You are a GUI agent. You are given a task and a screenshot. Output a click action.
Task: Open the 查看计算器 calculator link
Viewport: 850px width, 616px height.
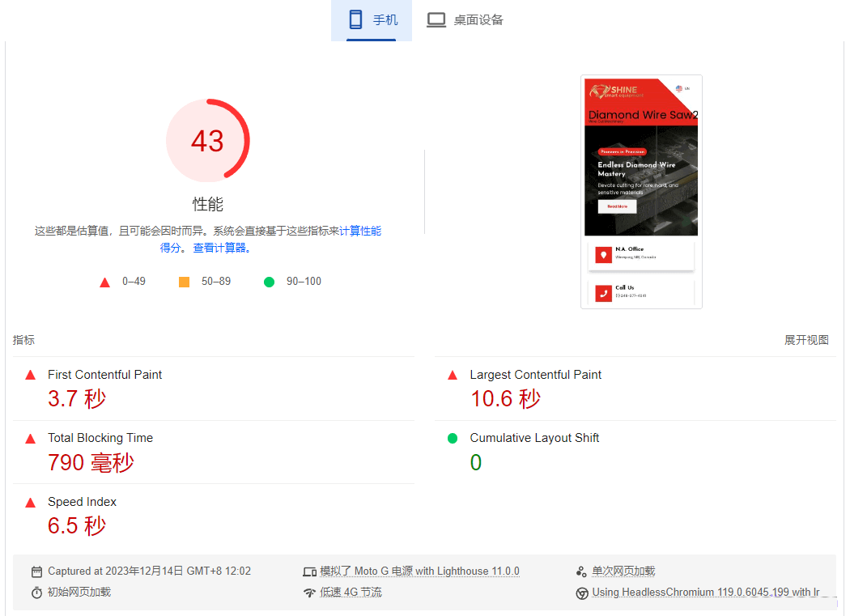pos(221,248)
